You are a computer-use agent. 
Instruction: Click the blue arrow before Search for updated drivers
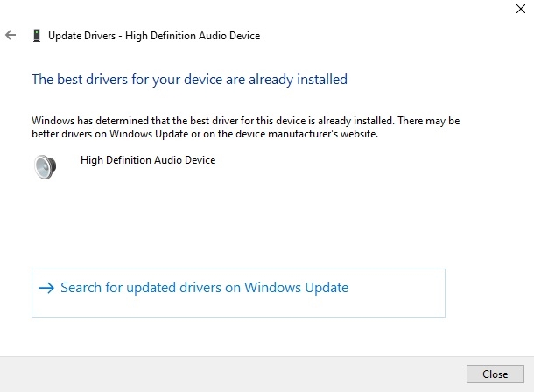[x=46, y=288]
